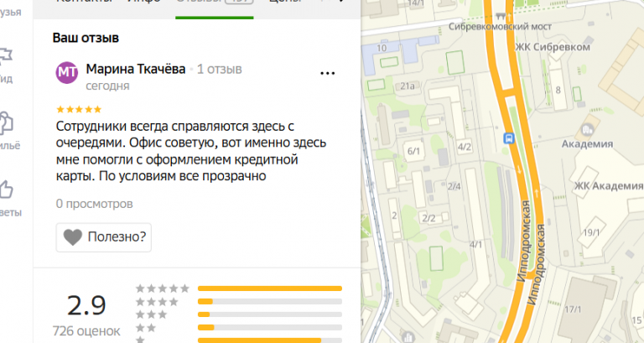Click the Академия building icon on the map

587,130
